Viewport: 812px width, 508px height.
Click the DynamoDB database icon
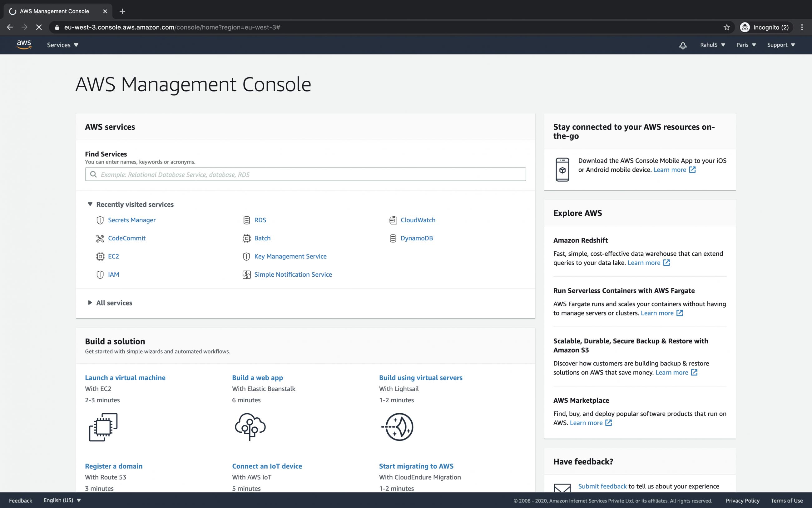pyautogui.click(x=393, y=238)
